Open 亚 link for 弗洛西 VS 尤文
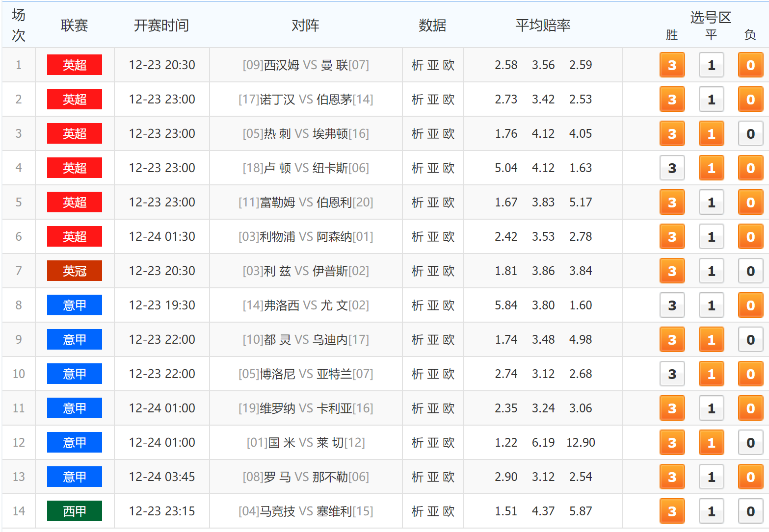The image size is (769, 532). [x=433, y=305]
